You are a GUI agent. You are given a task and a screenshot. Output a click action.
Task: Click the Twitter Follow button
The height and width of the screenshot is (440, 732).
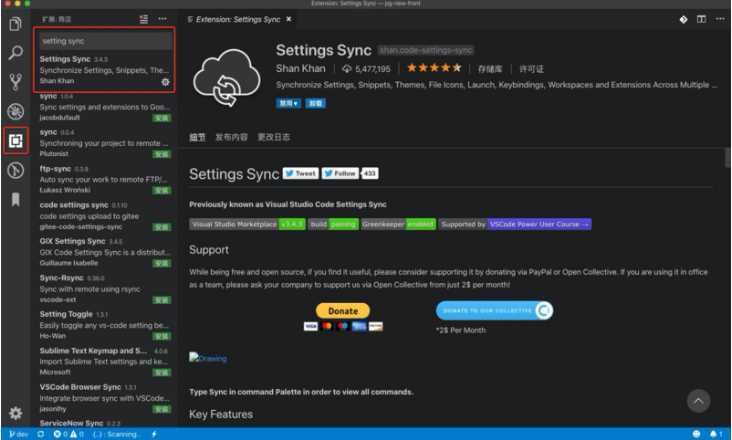pyautogui.click(x=340, y=174)
